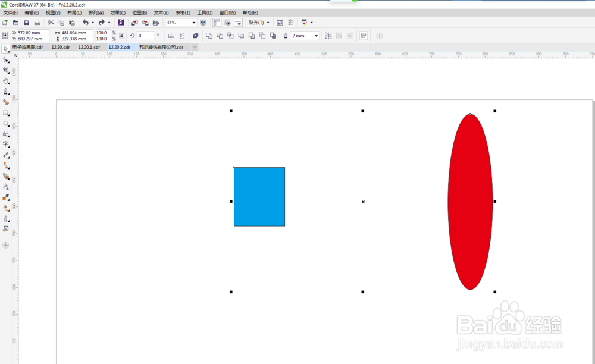Screen dimensions: 595x364
Task: Click the Import icon
Action: click(x=134, y=23)
